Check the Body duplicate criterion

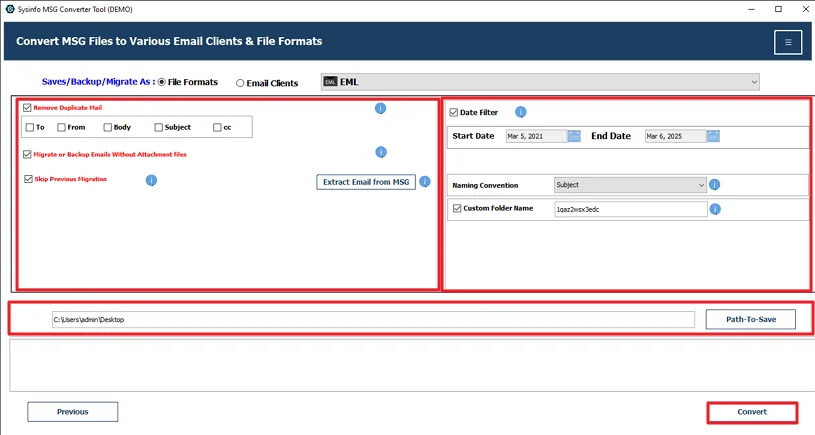coord(108,127)
